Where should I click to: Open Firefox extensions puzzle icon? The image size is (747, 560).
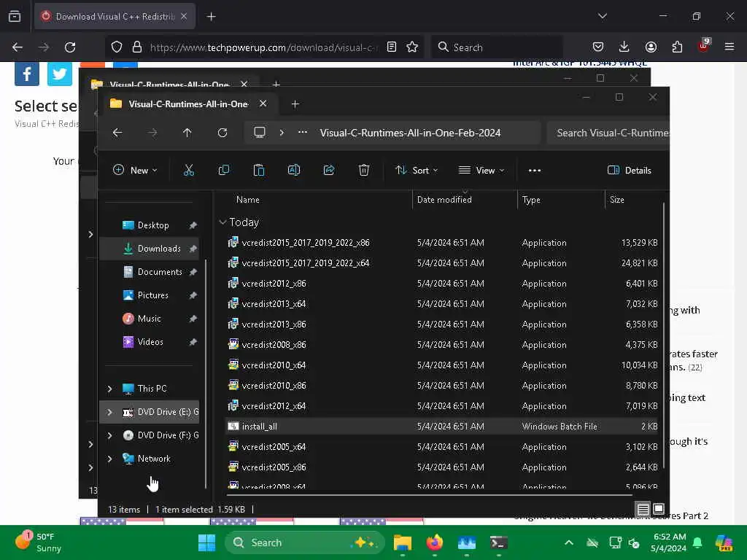point(677,47)
